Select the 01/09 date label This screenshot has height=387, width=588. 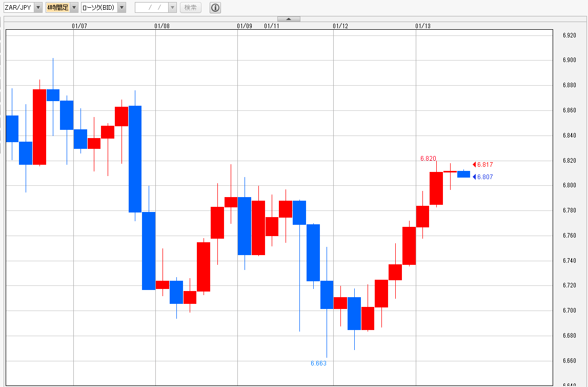pyautogui.click(x=245, y=26)
